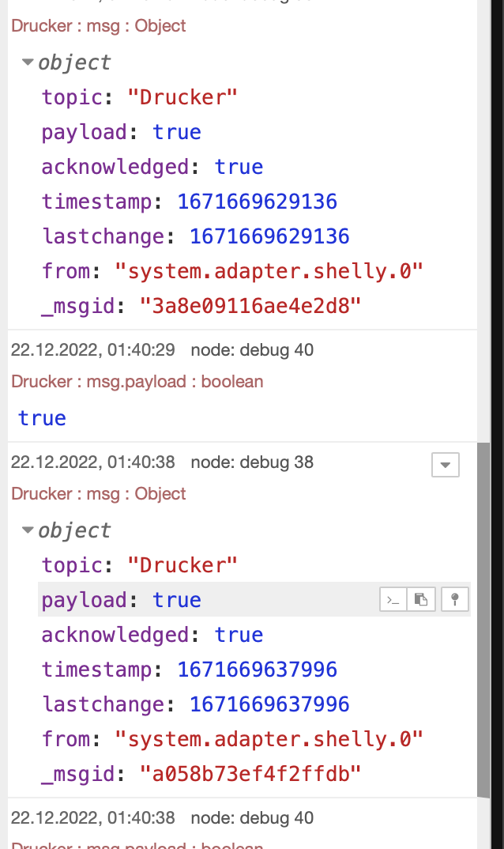The image size is (504, 849).
Task: Click 'Drucker : msg : Object' under debug 38
Action: 99,493
